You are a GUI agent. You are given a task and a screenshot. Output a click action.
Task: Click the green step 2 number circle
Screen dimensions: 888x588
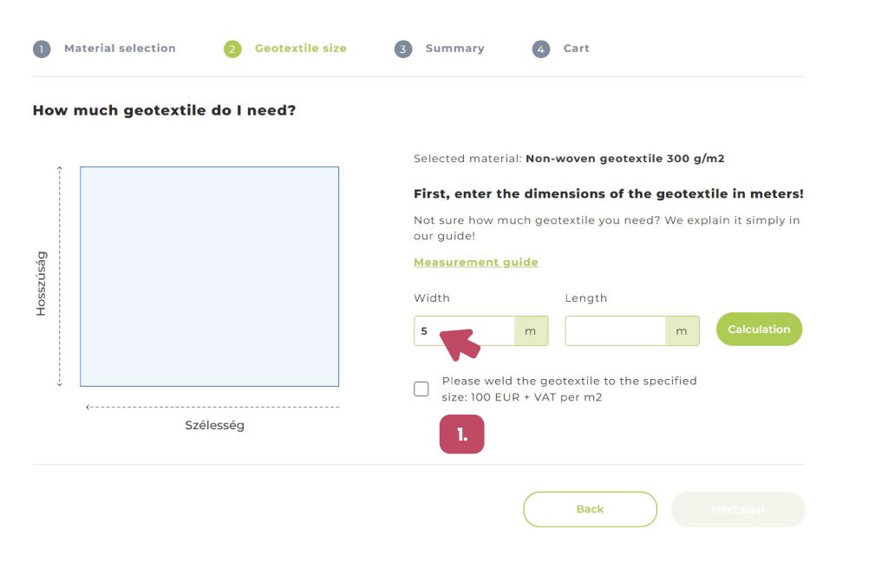[x=232, y=49]
